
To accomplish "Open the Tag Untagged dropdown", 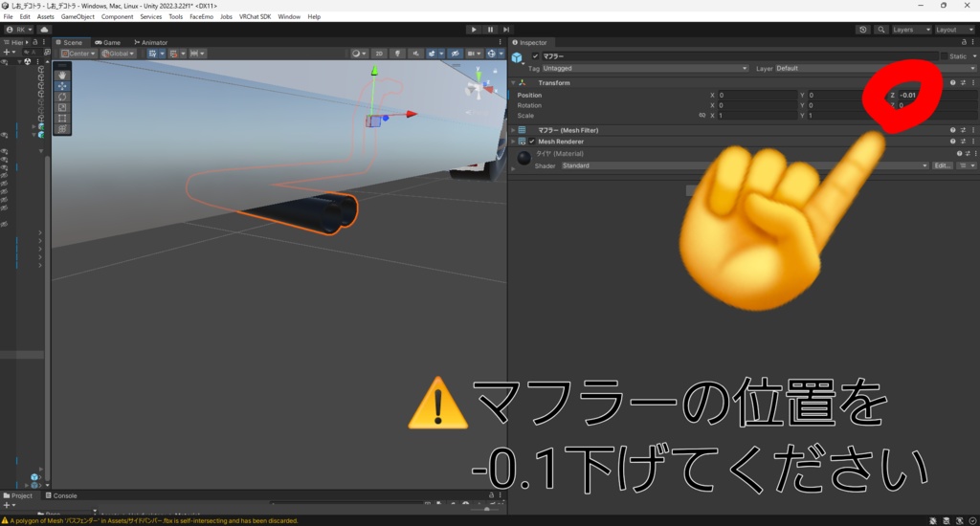I will tap(645, 68).
